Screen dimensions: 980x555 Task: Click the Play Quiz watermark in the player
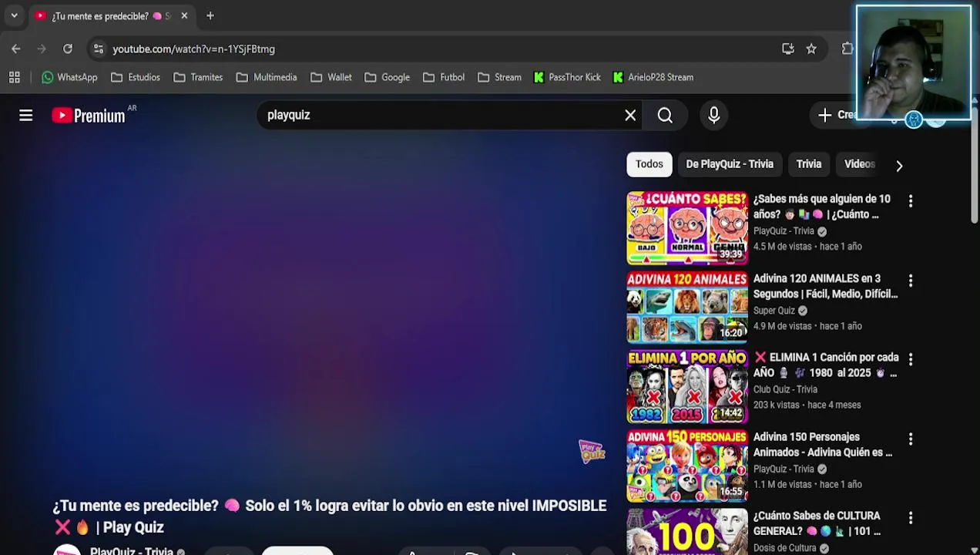click(x=592, y=451)
